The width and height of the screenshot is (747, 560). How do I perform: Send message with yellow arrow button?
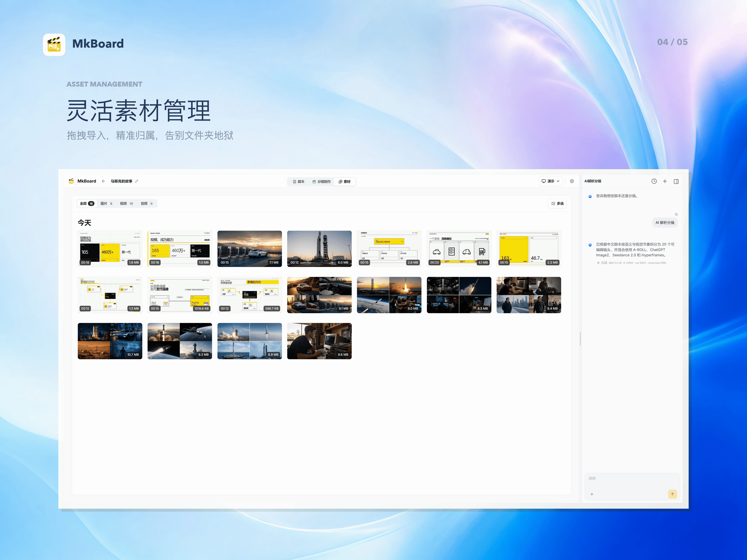672,494
